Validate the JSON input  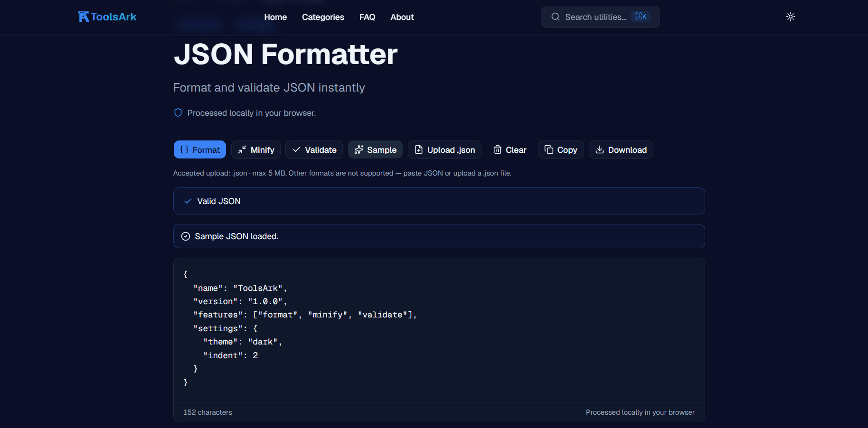tap(314, 149)
